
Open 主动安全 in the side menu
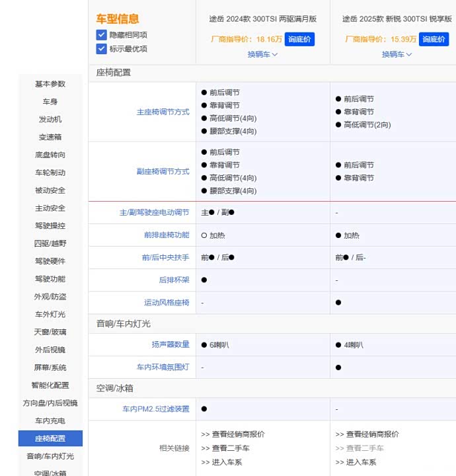50,208
